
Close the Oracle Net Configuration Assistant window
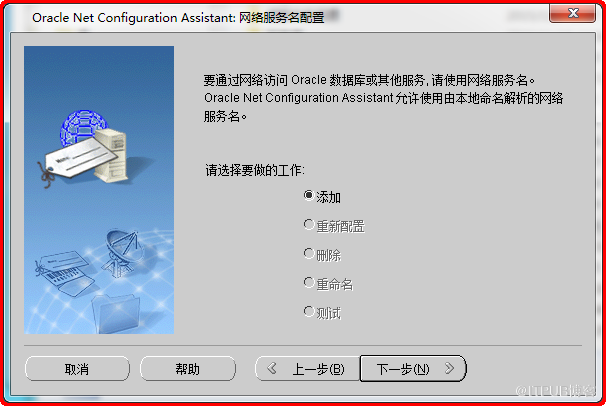[572, 14]
